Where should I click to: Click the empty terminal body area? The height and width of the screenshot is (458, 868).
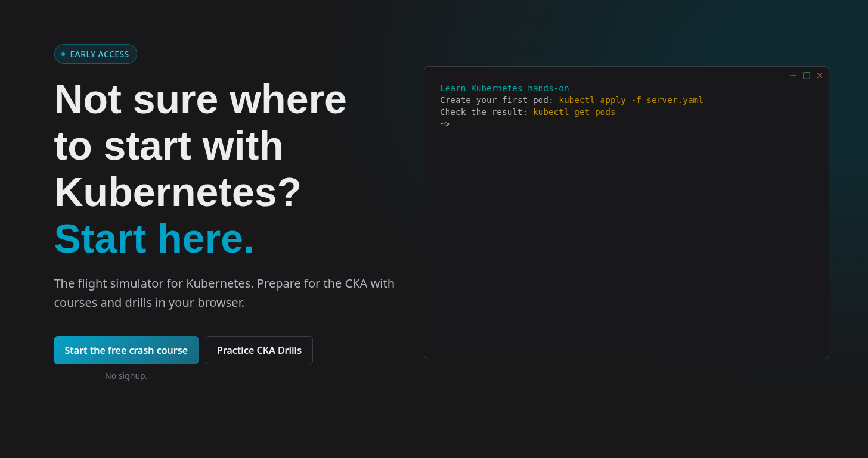(626, 238)
